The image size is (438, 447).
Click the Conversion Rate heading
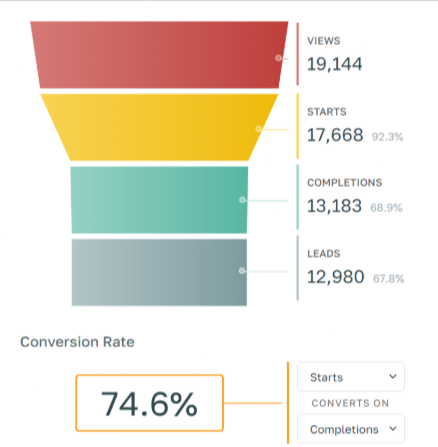click(77, 342)
